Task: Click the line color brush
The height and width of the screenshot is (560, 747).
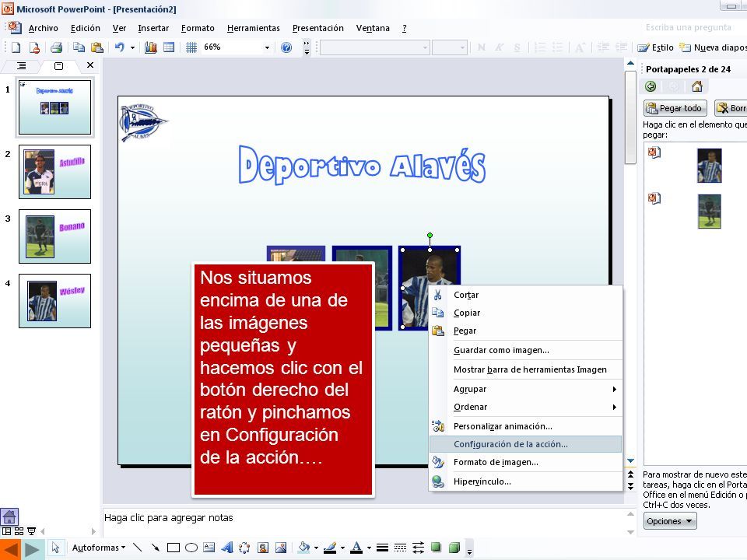Action: (330, 548)
